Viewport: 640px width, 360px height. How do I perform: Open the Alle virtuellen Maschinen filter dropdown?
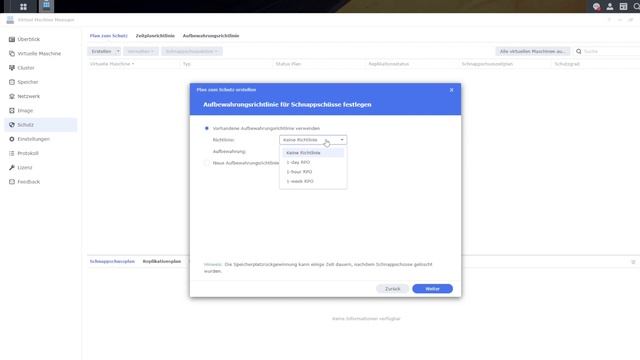tap(533, 51)
